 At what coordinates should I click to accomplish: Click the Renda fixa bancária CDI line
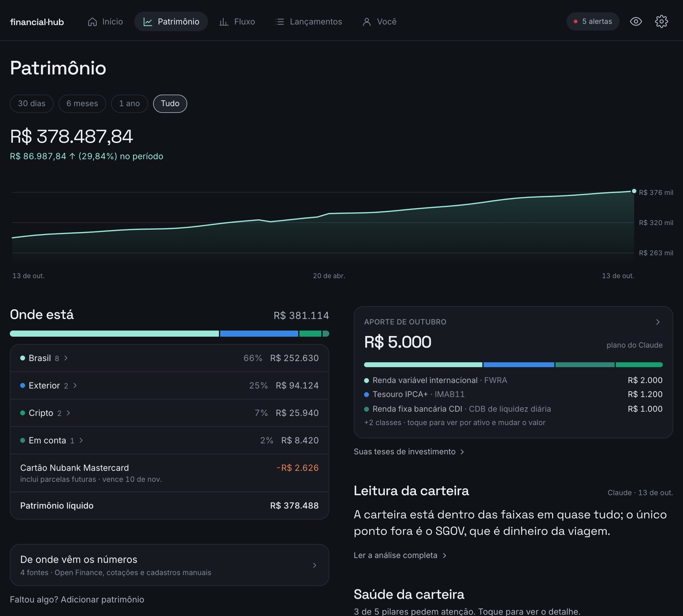pyautogui.click(x=513, y=409)
